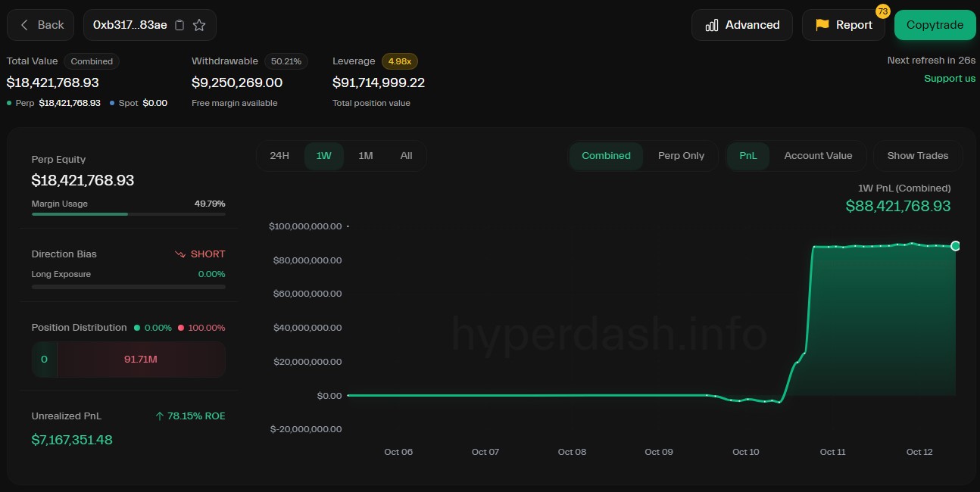Click the back arrow icon
The image size is (980, 492).
[x=24, y=25]
